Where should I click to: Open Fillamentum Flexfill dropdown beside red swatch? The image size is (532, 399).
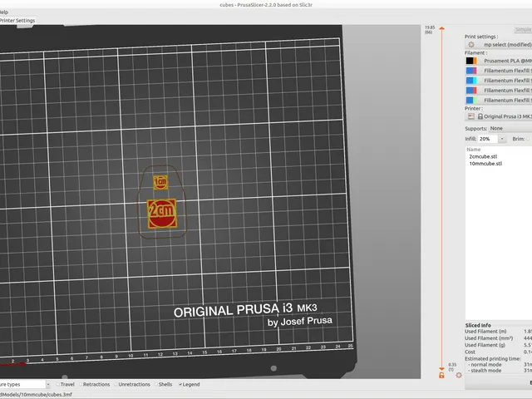tap(506, 91)
